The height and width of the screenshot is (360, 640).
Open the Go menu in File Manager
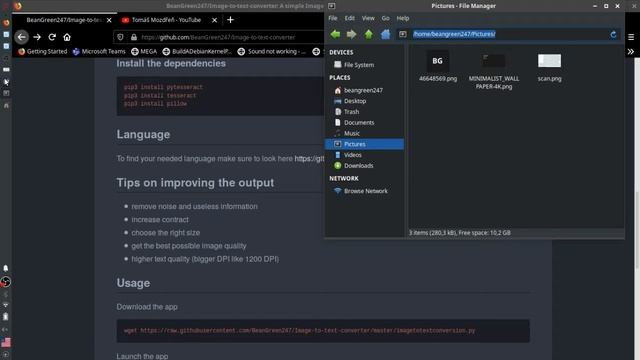pos(385,18)
